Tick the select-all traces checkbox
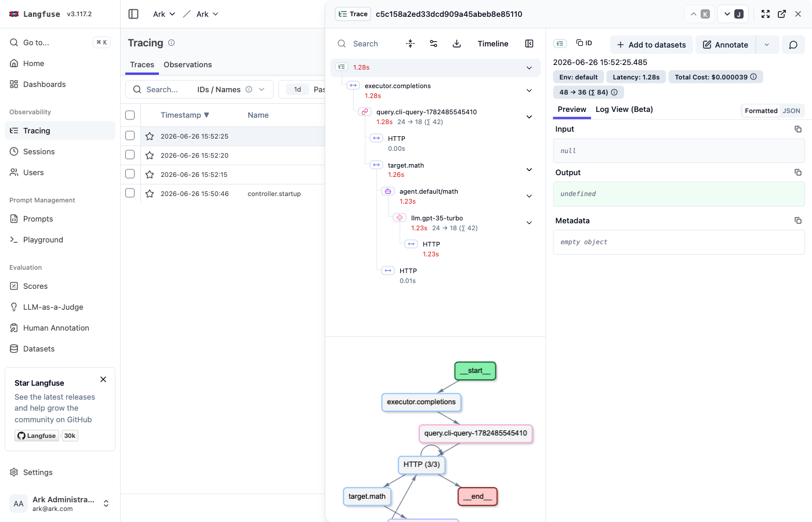Image resolution: width=812 pixels, height=522 pixels. point(130,115)
